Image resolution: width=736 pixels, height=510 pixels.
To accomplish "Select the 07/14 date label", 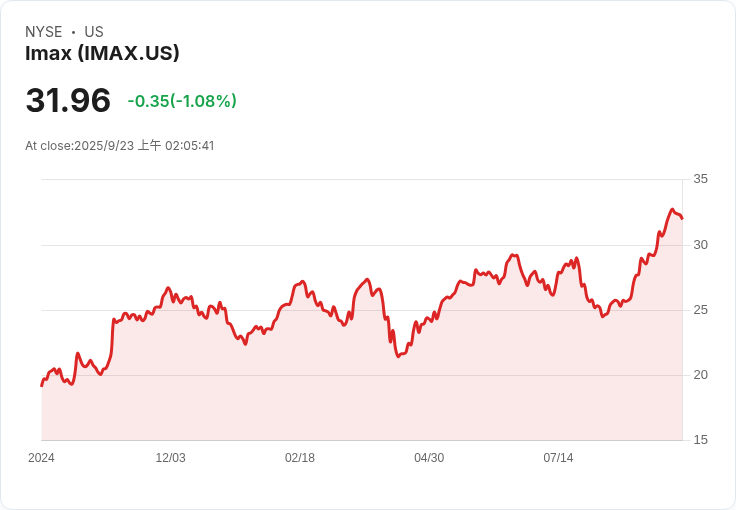I will [x=558, y=457].
